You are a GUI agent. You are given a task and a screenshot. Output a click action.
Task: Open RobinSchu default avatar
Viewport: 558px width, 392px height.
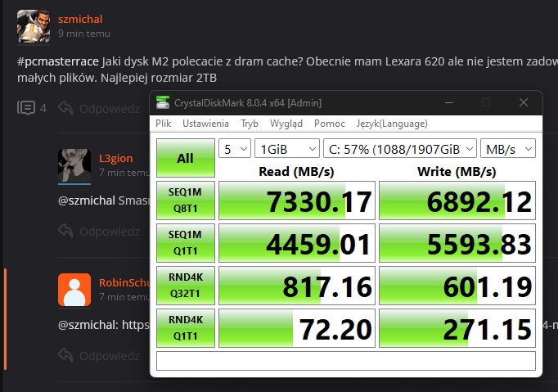[74, 290]
